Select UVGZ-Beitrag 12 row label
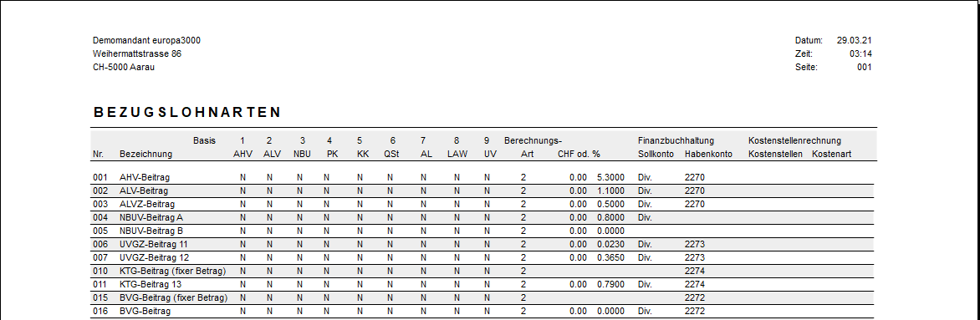The image size is (980, 320). point(154,257)
